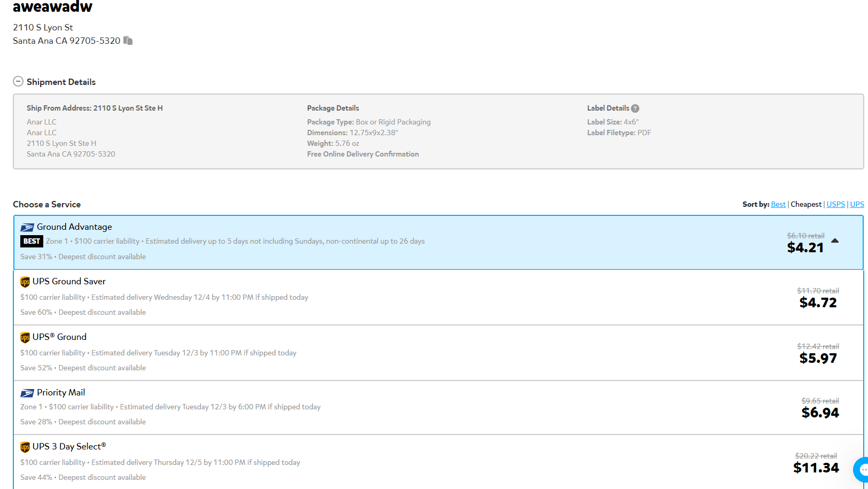
Task: Select the UPS Ground Saver service
Action: coord(439,297)
